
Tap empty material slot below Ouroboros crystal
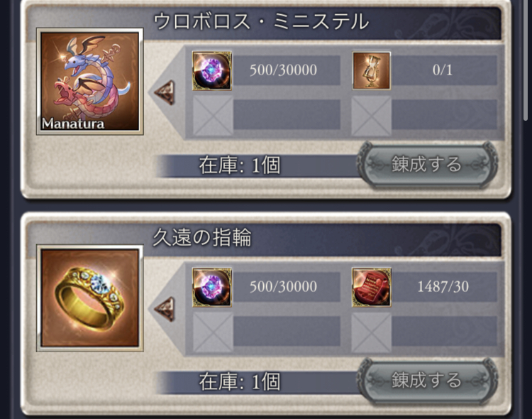pos(213,116)
